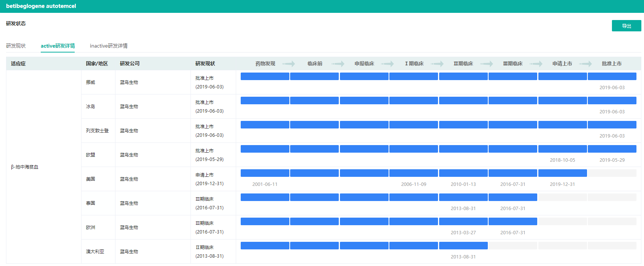Click the arrow icon after 申报临床 header

click(x=387, y=64)
